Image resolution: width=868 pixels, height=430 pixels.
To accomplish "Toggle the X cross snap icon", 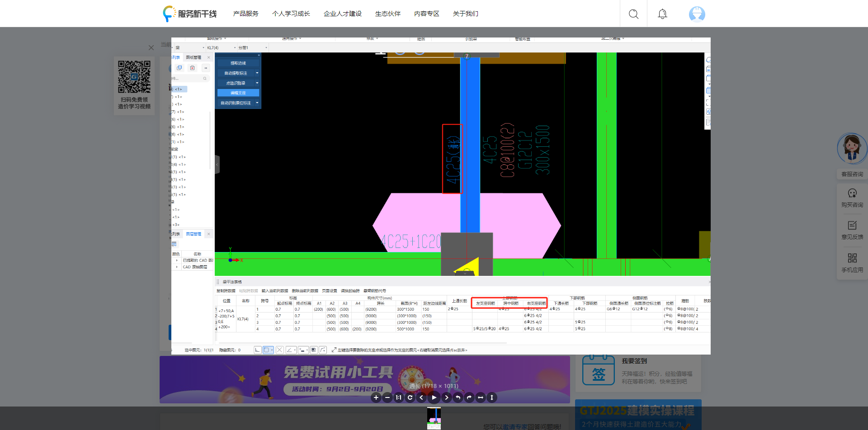I will tap(279, 350).
